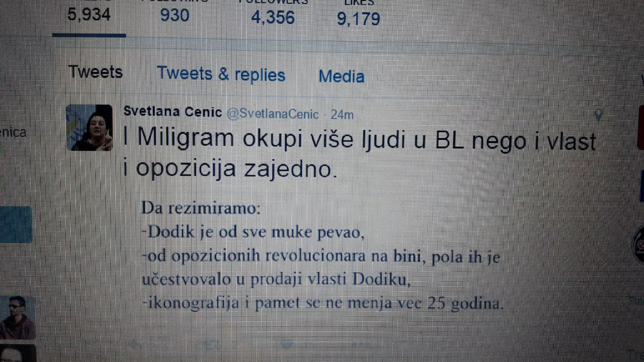View the 4,356 followers list
644x362 pixels.
(273, 17)
